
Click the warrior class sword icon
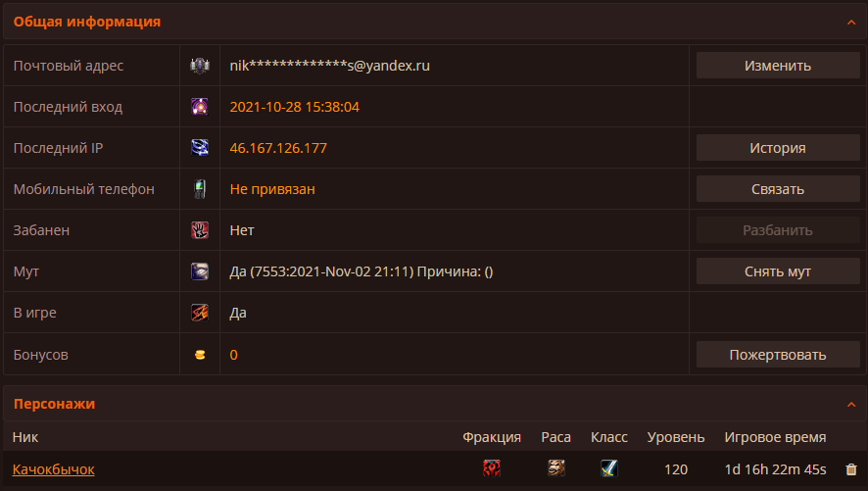[609, 468]
